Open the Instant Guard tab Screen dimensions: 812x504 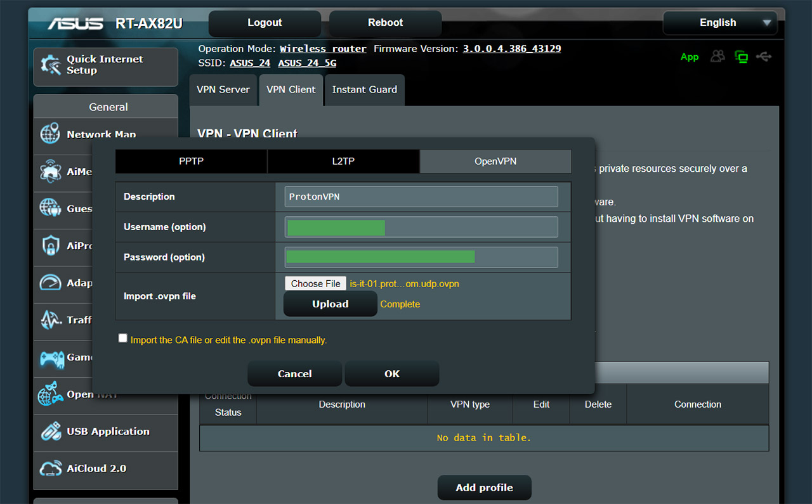(365, 90)
